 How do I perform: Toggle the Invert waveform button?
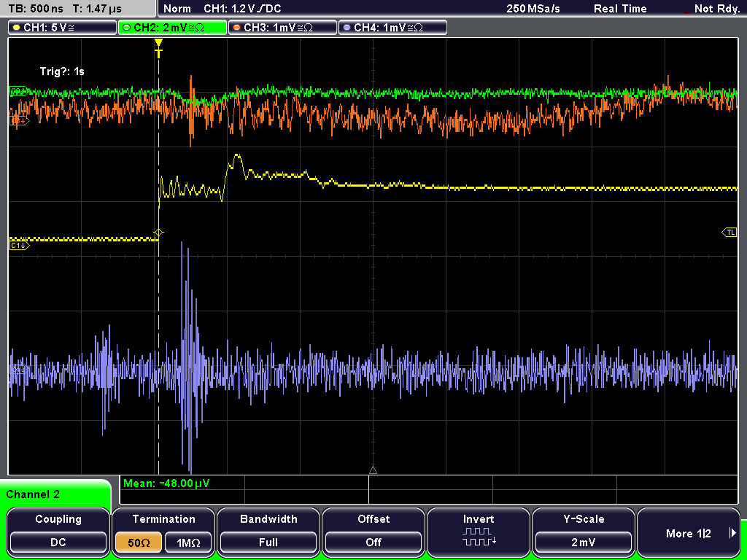coord(479,532)
